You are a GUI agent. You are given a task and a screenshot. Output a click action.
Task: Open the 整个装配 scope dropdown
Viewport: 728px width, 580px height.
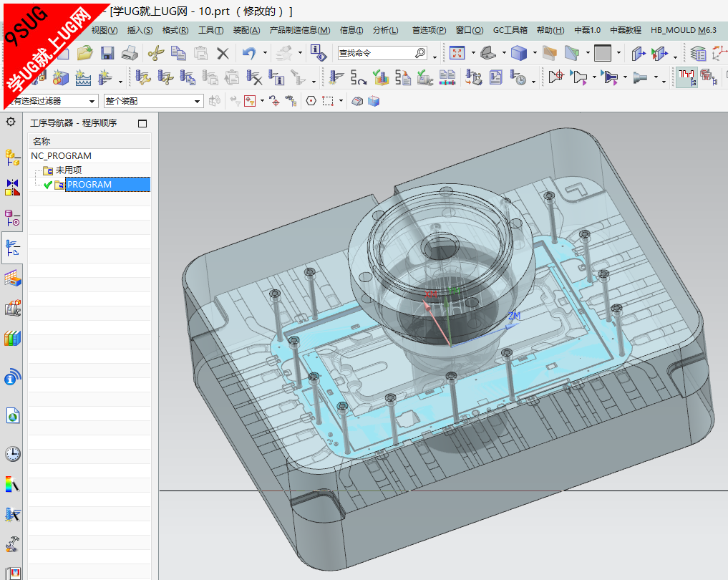[x=197, y=101]
